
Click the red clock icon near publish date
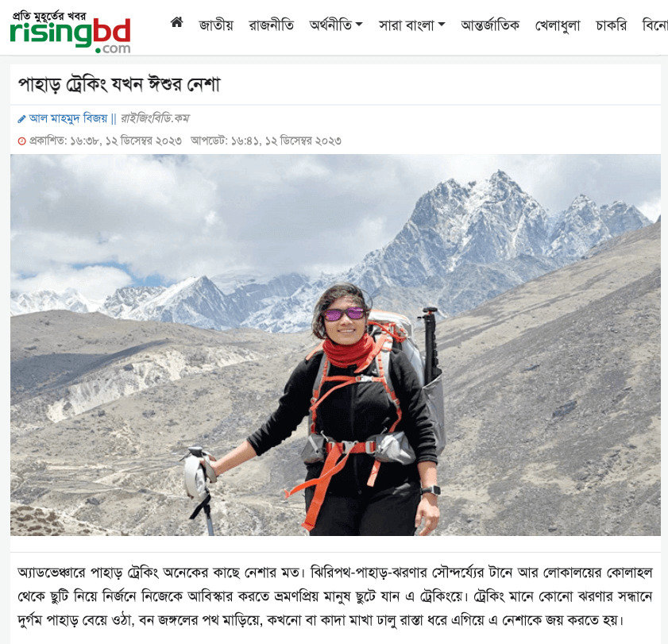pos(21,141)
